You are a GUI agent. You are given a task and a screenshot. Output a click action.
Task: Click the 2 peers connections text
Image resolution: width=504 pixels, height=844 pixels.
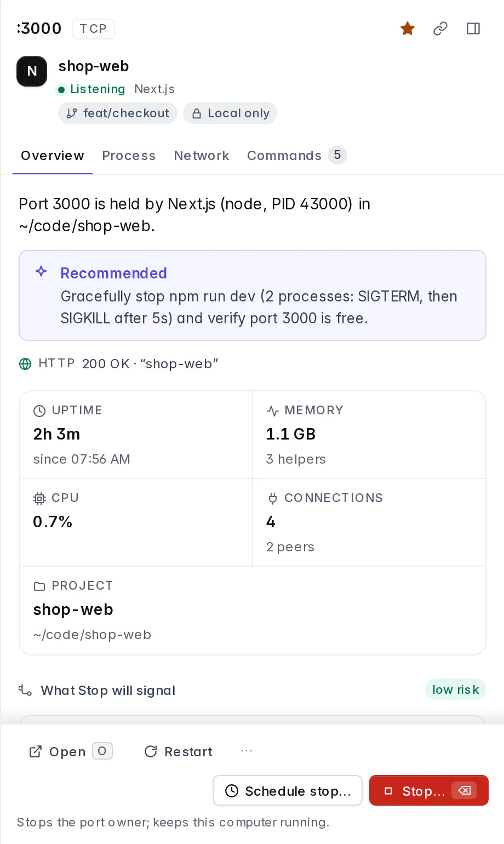coord(290,547)
